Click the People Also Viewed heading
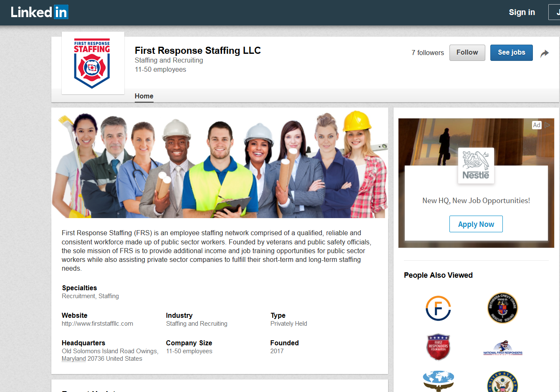The height and width of the screenshot is (392, 560). 438,275
